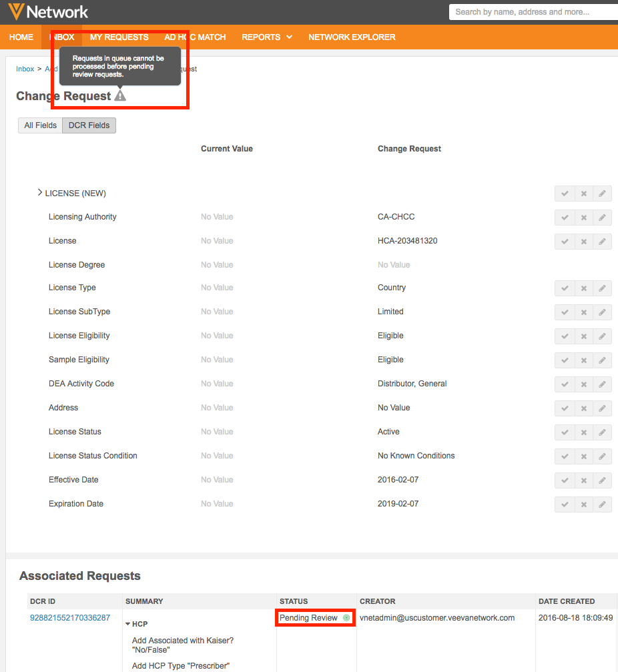Switch to All Fields view
Image resolution: width=618 pixels, height=672 pixels.
pos(40,125)
